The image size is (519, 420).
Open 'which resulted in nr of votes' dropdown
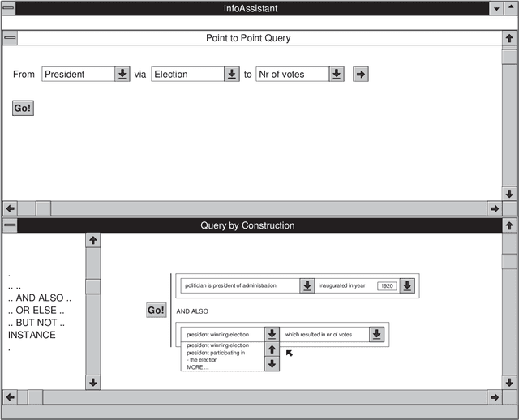click(376, 334)
